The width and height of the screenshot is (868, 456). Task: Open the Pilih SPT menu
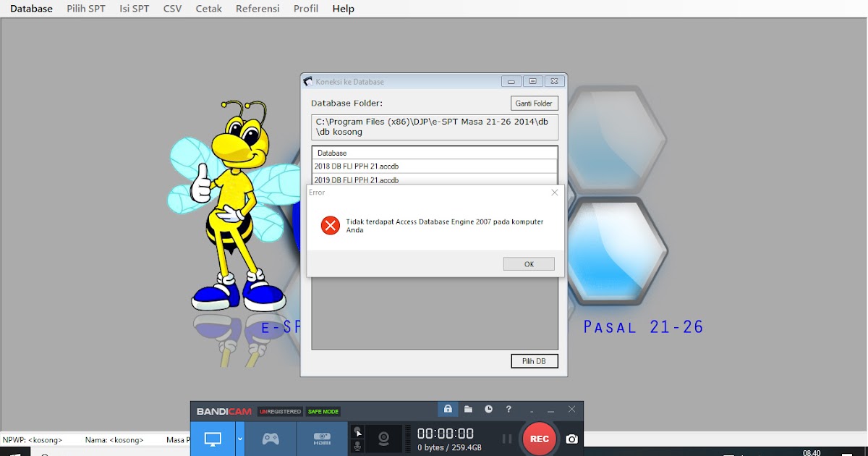(86, 9)
